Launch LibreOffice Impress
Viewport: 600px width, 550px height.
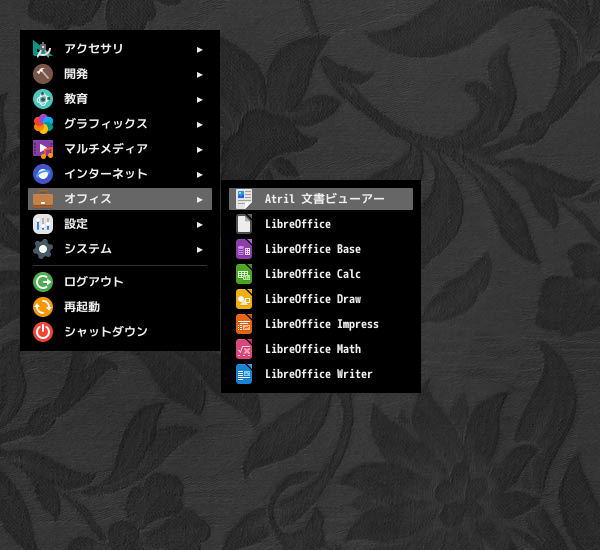[x=321, y=324]
